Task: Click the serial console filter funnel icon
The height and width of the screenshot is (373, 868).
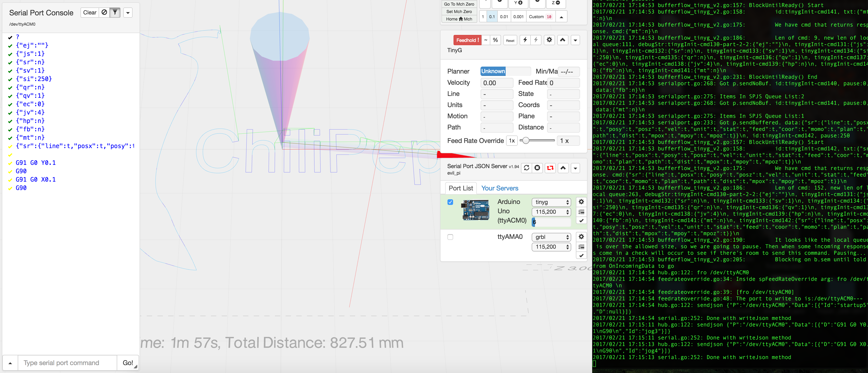Action: tap(115, 13)
